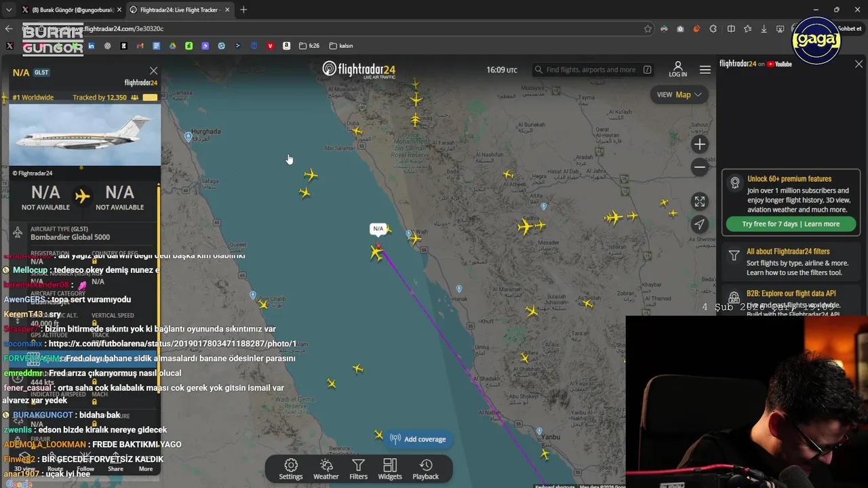
Task: Open the Weather layer options
Action: [326, 469]
